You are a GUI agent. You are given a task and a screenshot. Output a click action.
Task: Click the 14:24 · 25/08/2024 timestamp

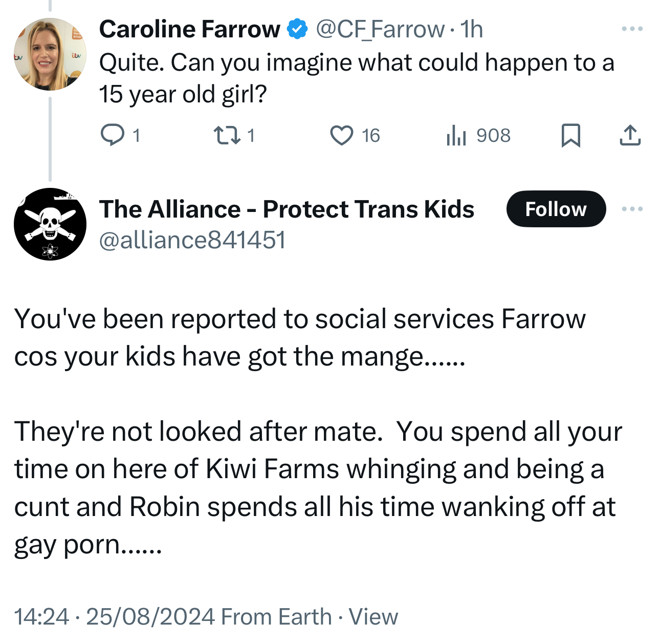[x=114, y=616]
